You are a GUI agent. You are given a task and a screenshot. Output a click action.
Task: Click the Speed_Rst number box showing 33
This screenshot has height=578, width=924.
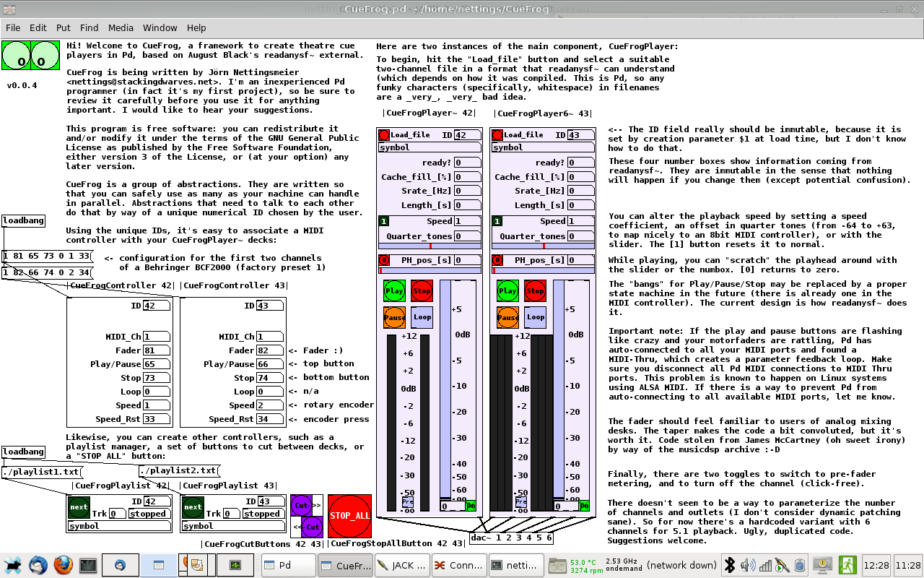[156, 419]
